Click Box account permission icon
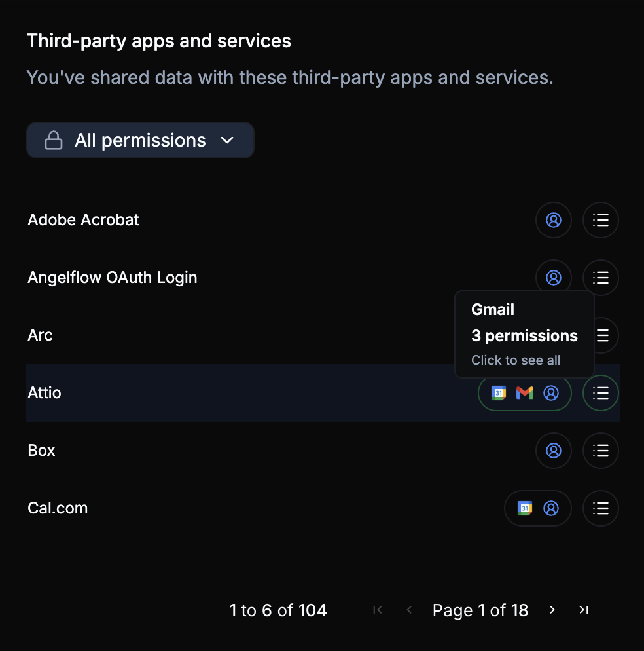 click(554, 451)
